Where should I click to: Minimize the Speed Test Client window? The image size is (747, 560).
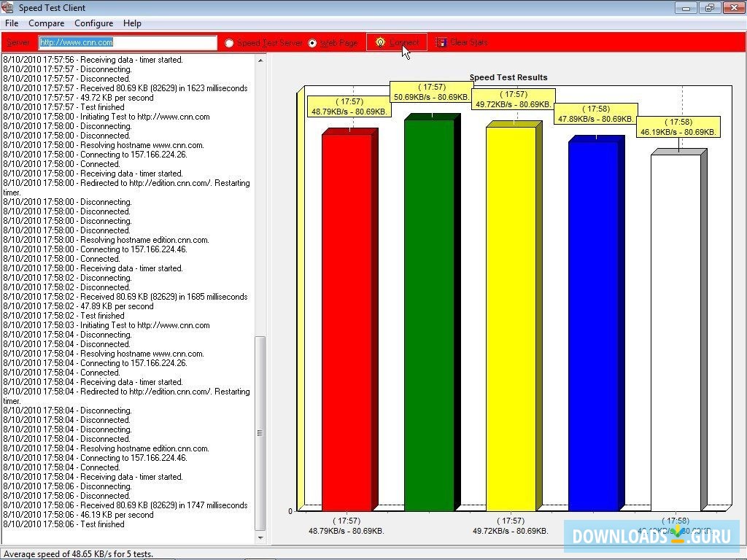(x=686, y=7)
